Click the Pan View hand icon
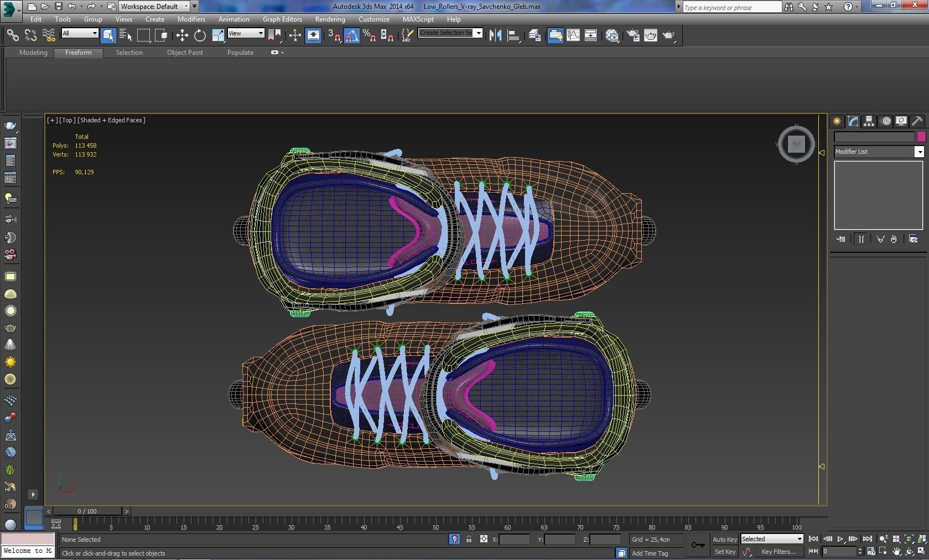Image resolution: width=929 pixels, height=560 pixels. click(x=896, y=552)
